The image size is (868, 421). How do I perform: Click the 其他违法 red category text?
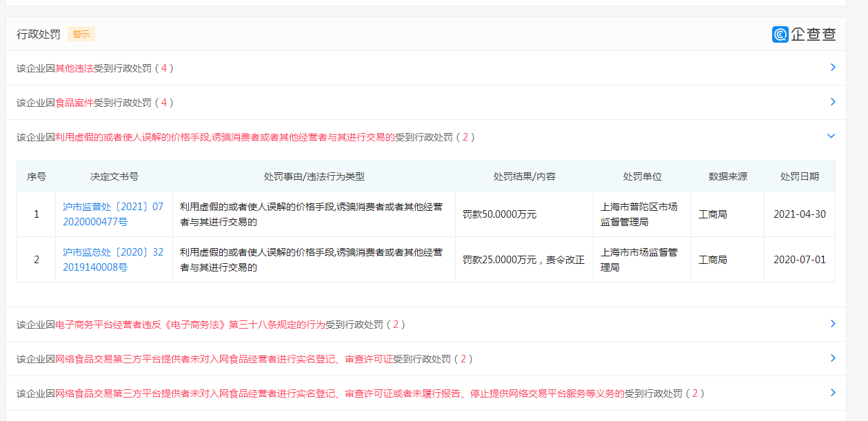click(74, 68)
